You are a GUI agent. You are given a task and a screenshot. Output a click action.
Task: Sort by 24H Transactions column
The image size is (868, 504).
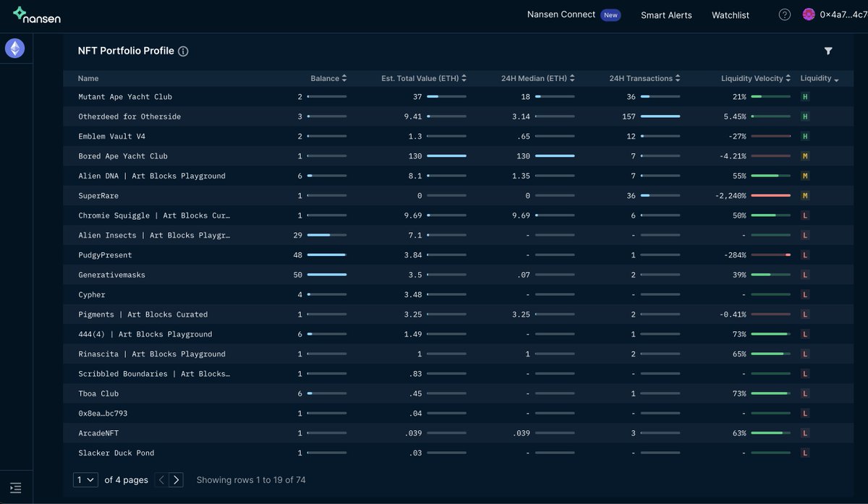(644, 78)
